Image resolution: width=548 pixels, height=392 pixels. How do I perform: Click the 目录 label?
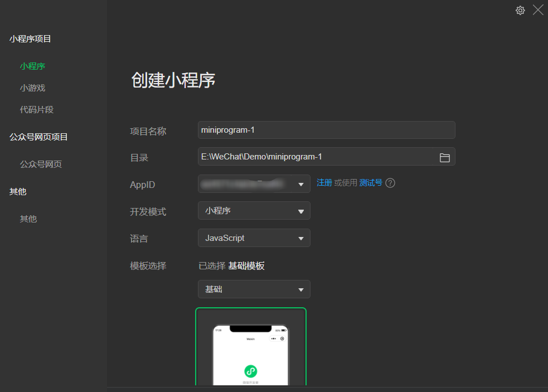139,158
